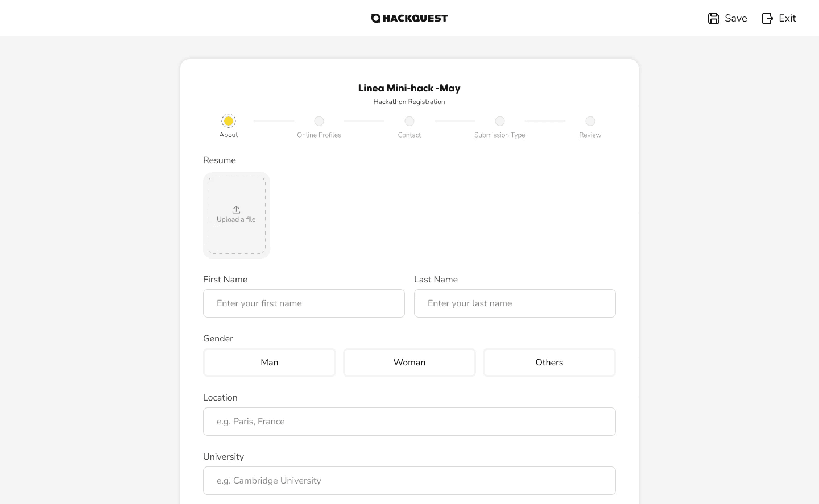Click the Upload a file label

(236, 219)
